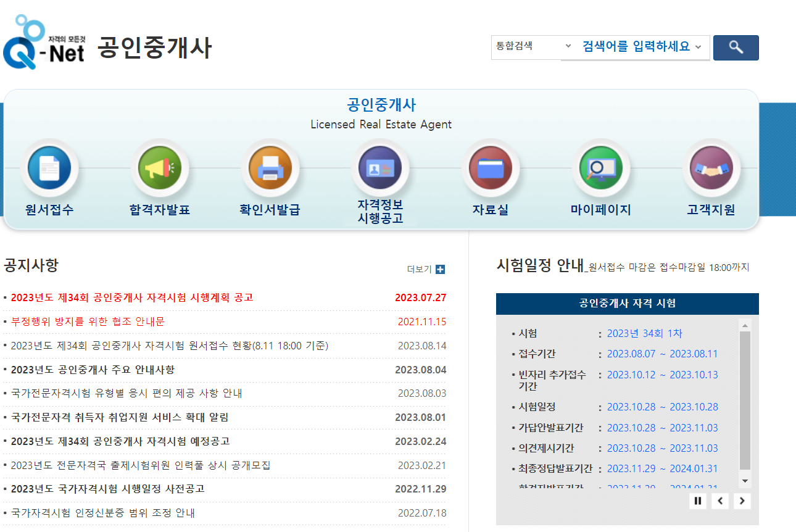
Task: Open the 원서접수 document icon
Action: click(x=49, y=168)
